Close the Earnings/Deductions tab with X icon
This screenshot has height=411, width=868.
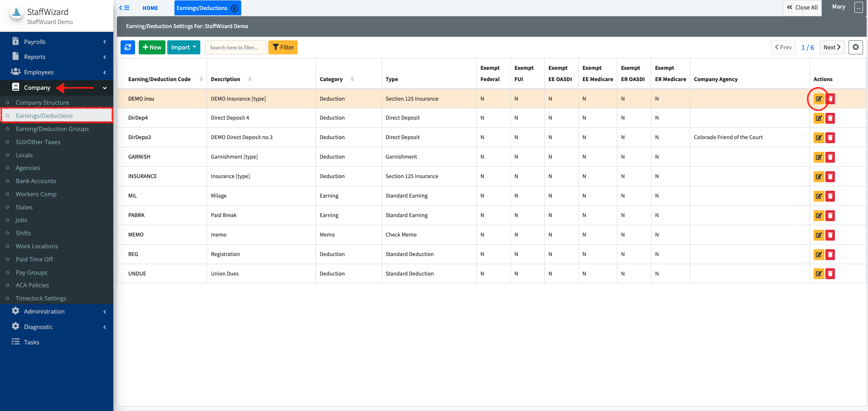(234, 8)
